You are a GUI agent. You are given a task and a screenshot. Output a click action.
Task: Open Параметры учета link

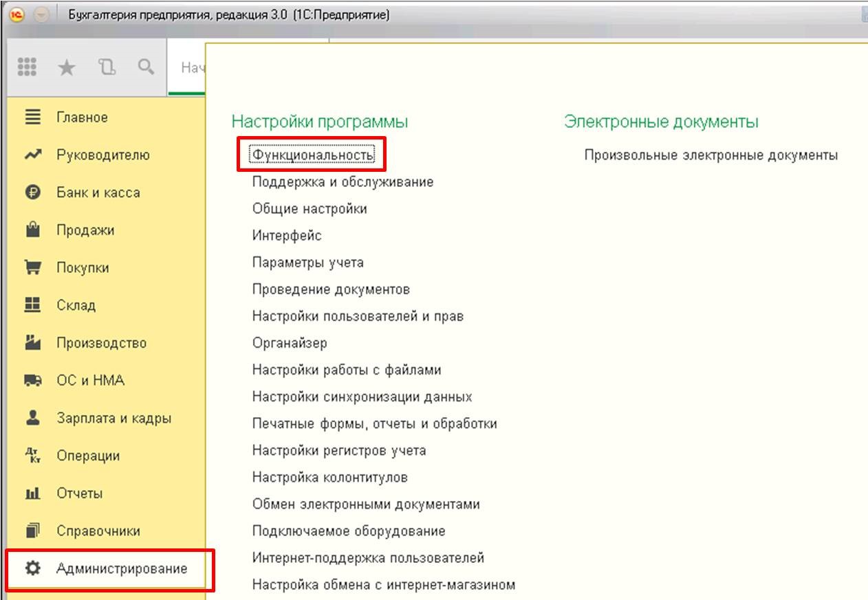307,263
